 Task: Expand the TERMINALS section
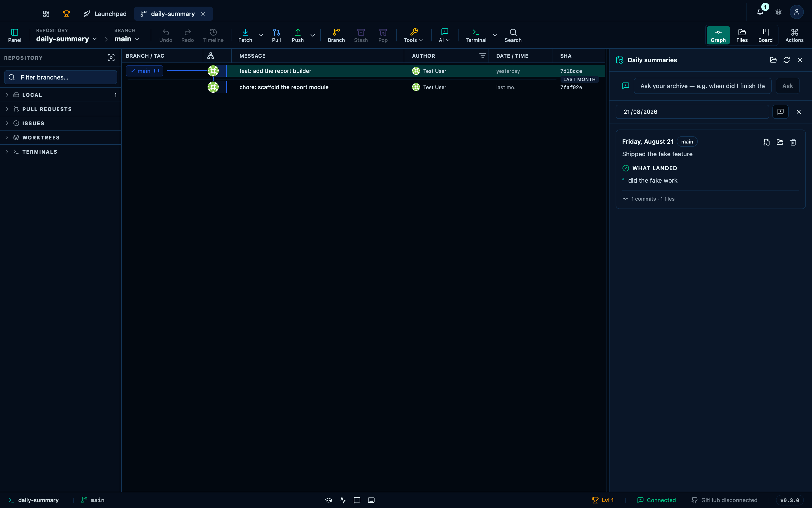tap(60, 152)
